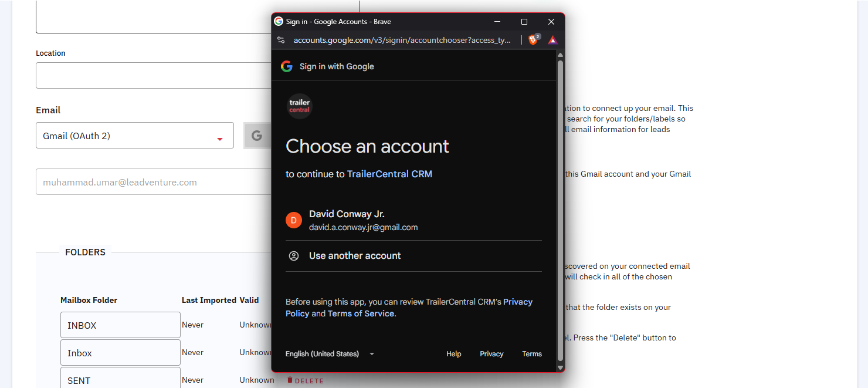This screenshot has width=868, height=388.
Task: Maximize the Google sign-in popup window
Action: 524,22
